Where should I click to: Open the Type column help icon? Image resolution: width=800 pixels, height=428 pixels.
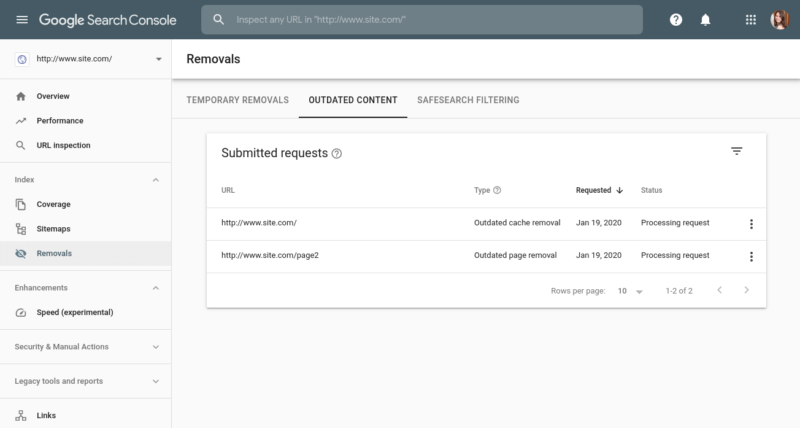coord(497,190)
